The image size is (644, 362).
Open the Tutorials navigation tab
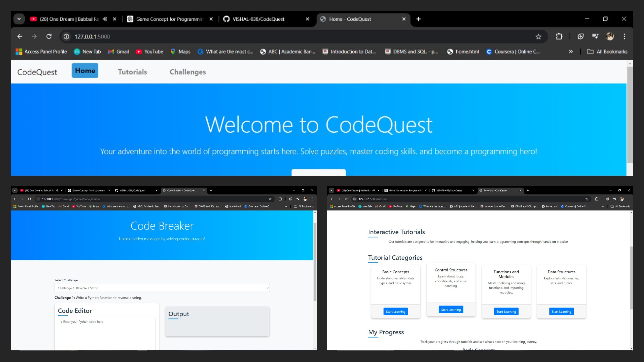coord(132,72)
